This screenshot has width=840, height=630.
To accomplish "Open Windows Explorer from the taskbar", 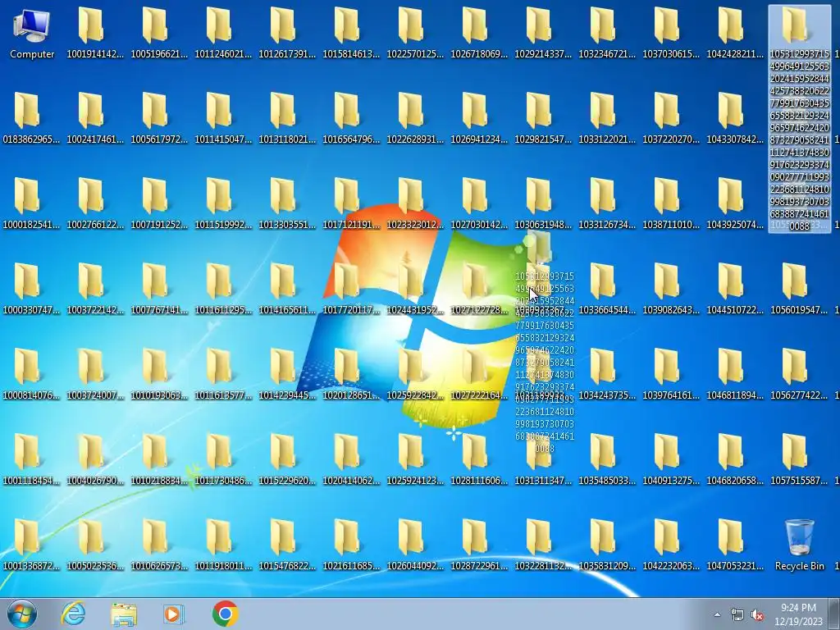I will 124,614.
